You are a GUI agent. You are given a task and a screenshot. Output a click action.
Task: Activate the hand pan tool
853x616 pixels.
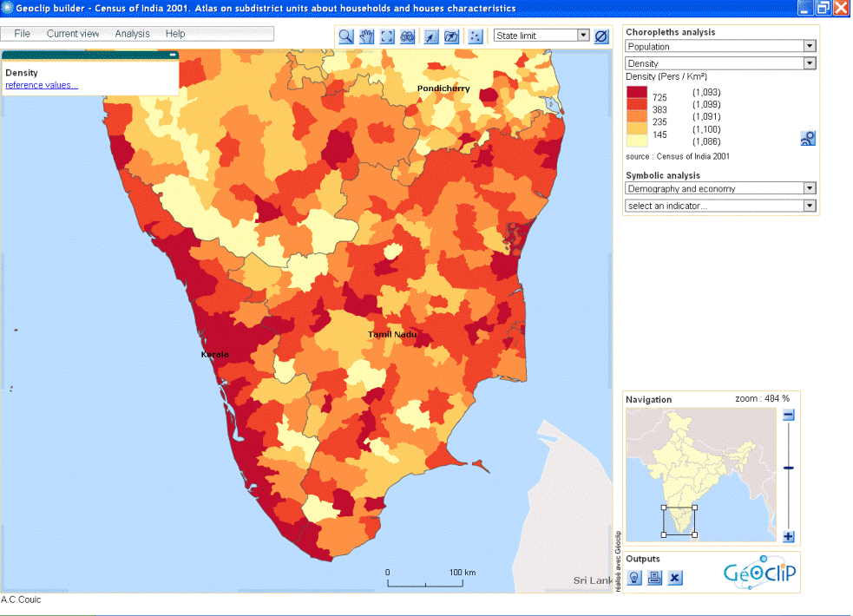366,36
